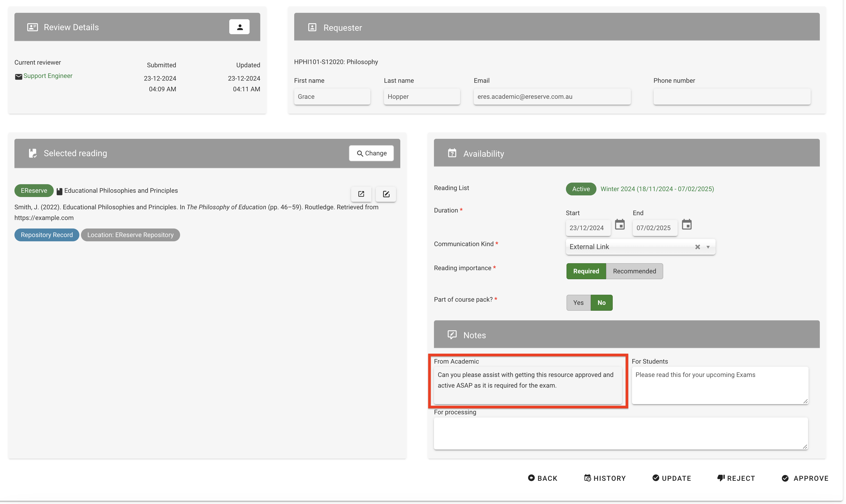846x504 pixels.
Task: Reject the reading request
Action: pyautogui.click(x=736, y=478)
